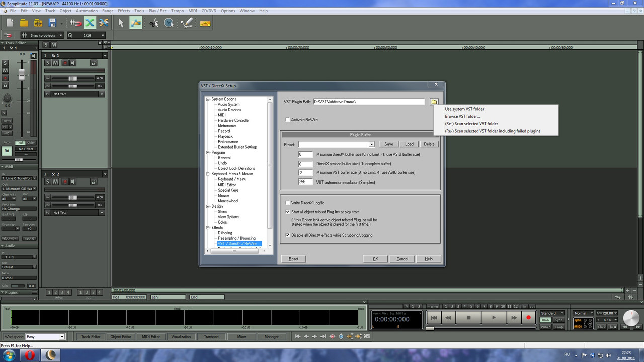Click the red Record button in transport
644x362 pixels.
528,318
